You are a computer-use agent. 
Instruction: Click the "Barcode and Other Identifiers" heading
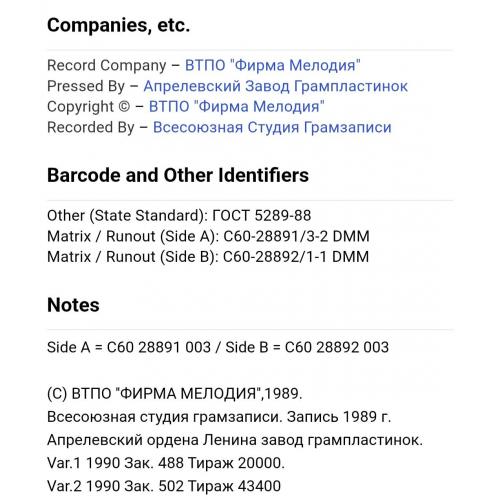point(178,175)
